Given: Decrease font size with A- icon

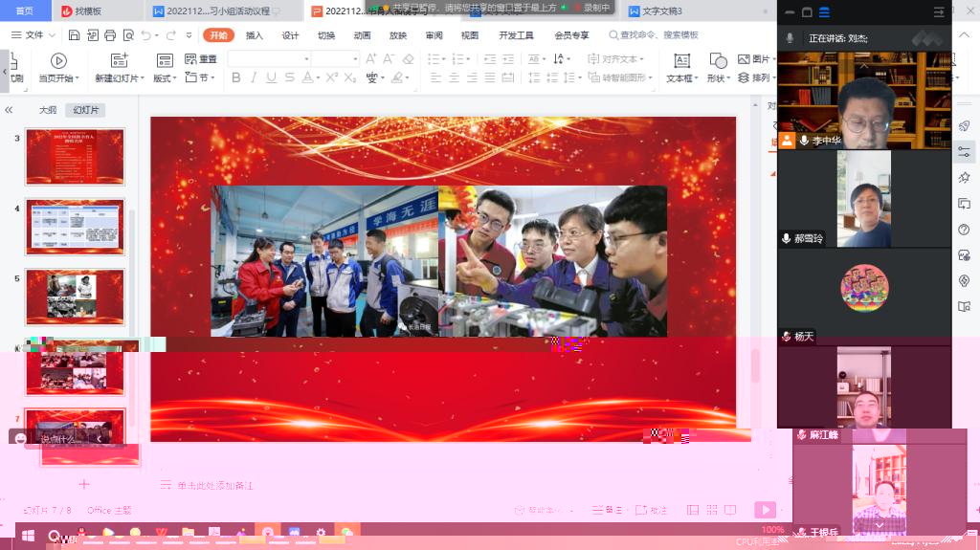Looking at the screenshot, I should [389, 58].
